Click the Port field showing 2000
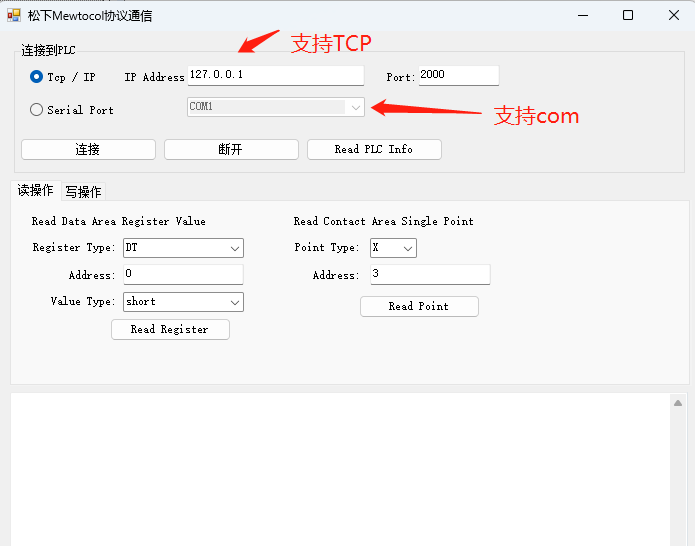 tap(459, 75)
